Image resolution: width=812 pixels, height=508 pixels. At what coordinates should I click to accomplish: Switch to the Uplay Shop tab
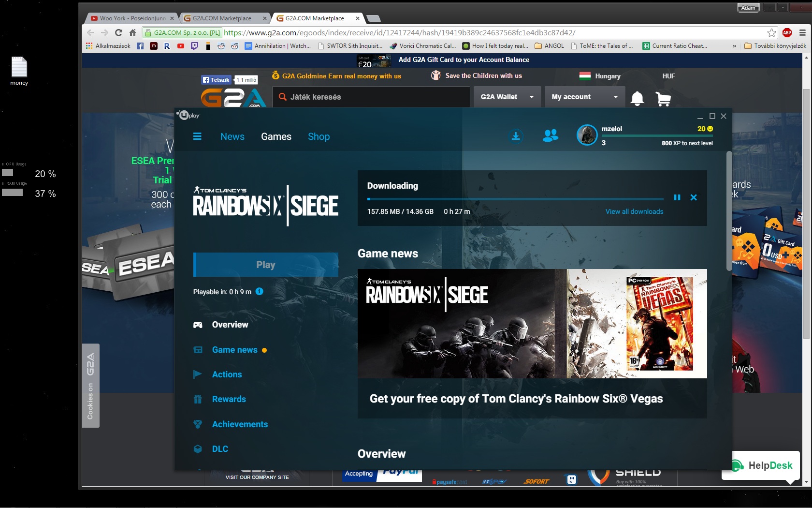319,136
